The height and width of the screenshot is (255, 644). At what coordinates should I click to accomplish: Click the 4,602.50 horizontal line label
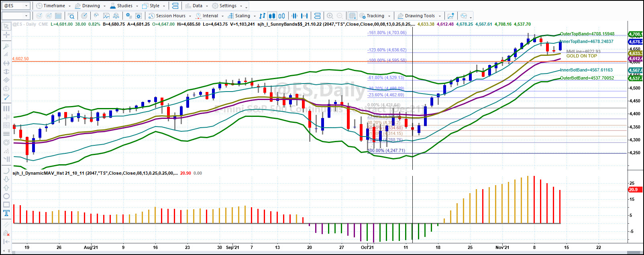point(20,59)
